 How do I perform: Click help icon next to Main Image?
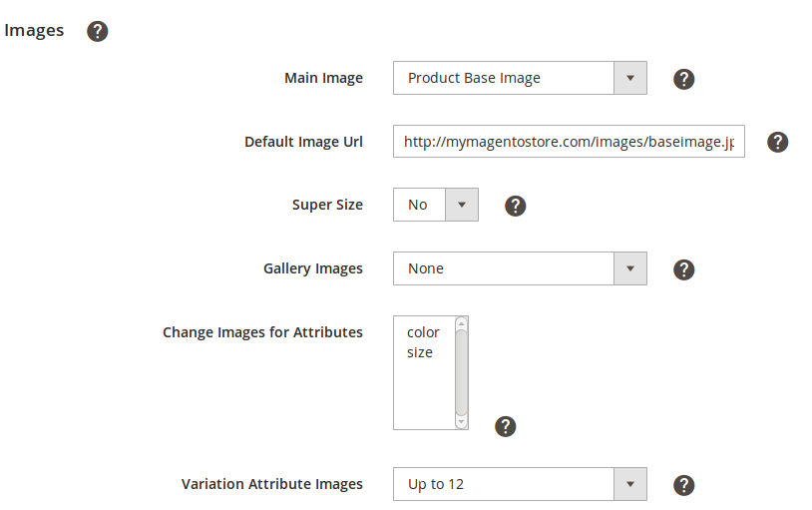pos(683,79)
